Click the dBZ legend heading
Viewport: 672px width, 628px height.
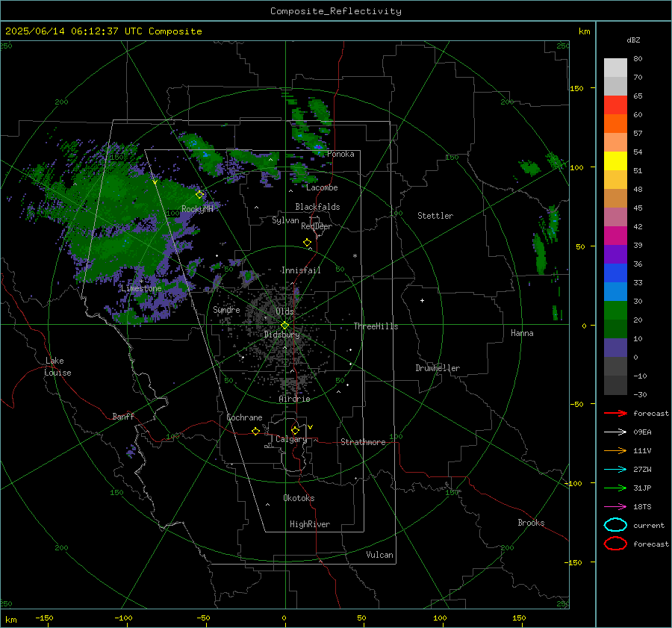click(x=633, y=40)
